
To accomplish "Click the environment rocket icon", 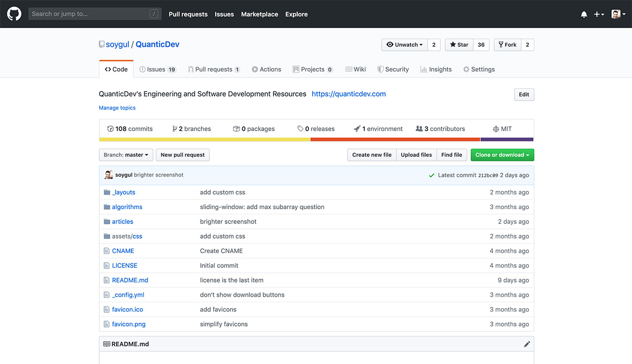I will (357, 129).
